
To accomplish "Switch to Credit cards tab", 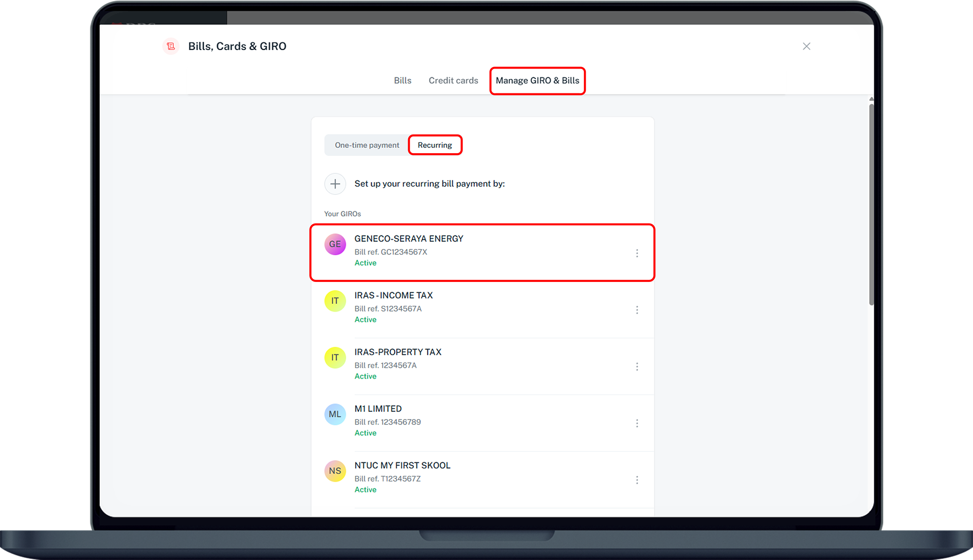I will (453, 81).
